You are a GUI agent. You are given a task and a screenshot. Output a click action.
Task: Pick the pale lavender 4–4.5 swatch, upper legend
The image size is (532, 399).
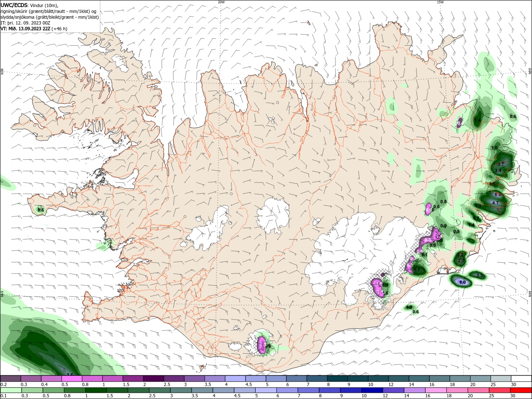click(x=235, y=379)
